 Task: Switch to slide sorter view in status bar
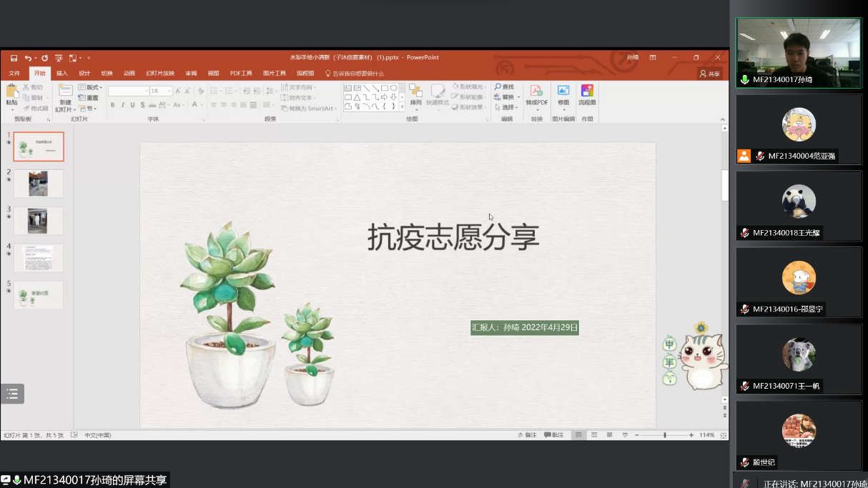[x=593, y=435]
